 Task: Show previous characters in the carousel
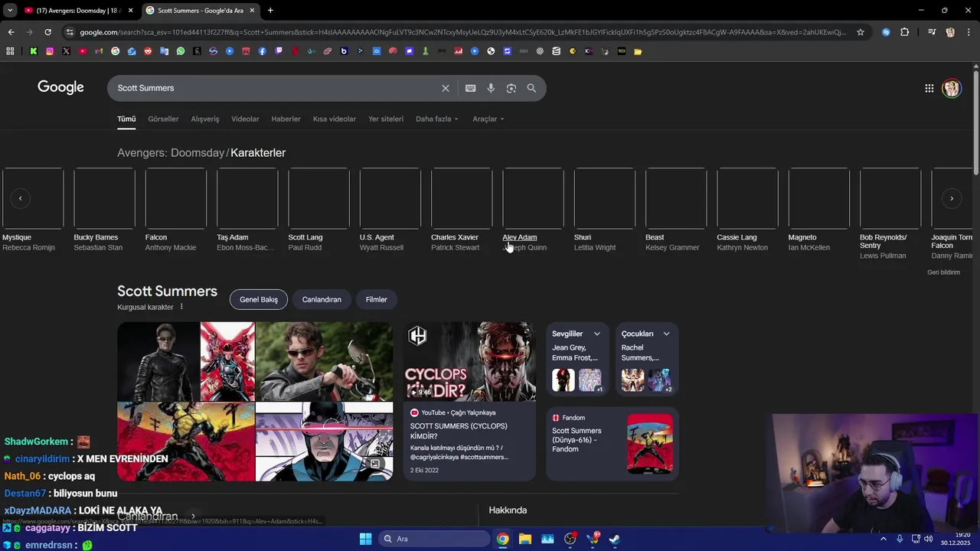[x=21, y=198]
